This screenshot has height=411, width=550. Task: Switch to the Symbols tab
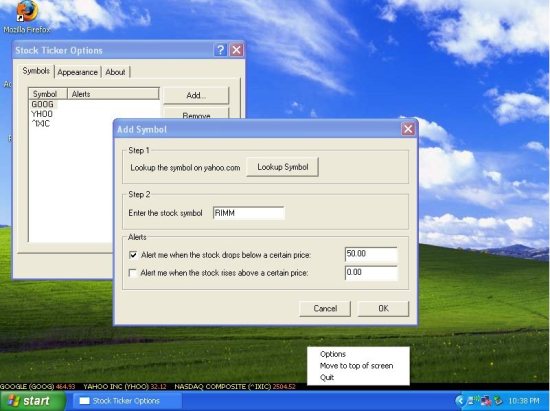click(x=36, y=71)
